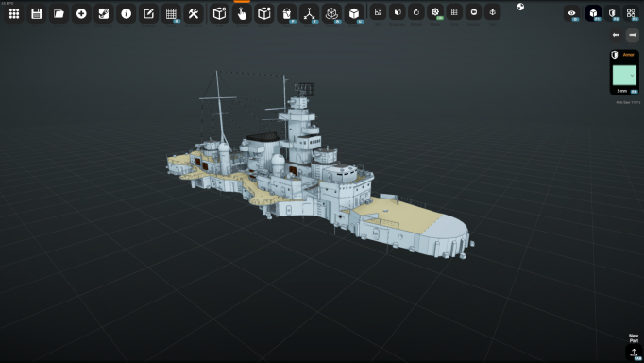Click the globe icon at top
The width and height of the screenshot is (644, 363).
520,7
